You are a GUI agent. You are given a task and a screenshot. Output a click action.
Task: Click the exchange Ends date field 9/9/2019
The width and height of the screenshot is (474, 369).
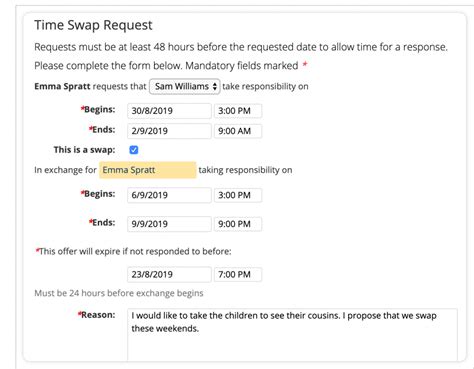click(x=169, y=224)
